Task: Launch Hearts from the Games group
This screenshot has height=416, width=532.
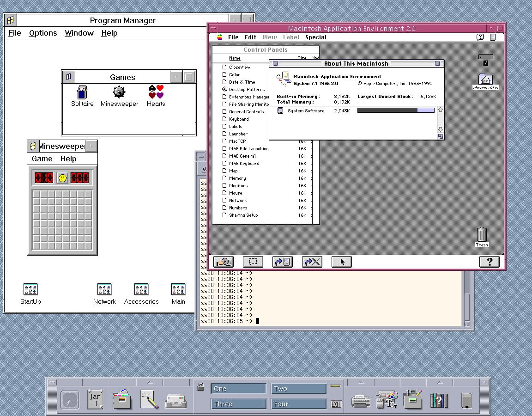Action: click(156, 92)
